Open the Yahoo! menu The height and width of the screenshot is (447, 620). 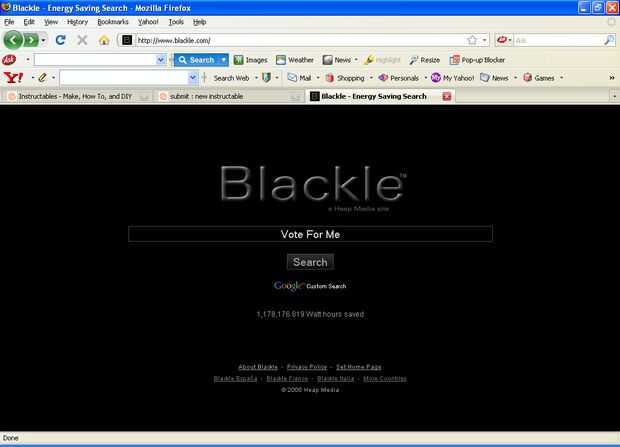148,22
